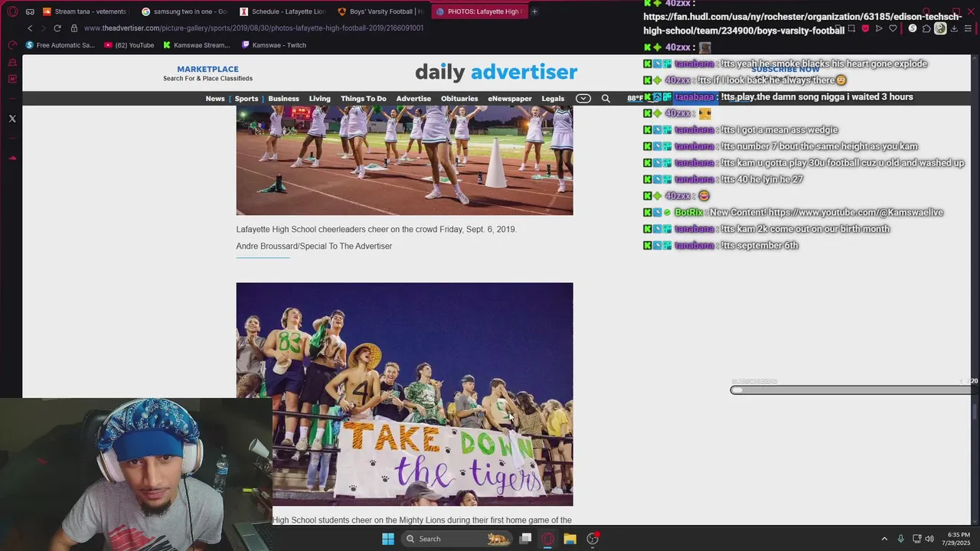Click the Windows taskbar Search box
Image resolution: width=980 pixels, height=551 pixels.
coord(456,539)
